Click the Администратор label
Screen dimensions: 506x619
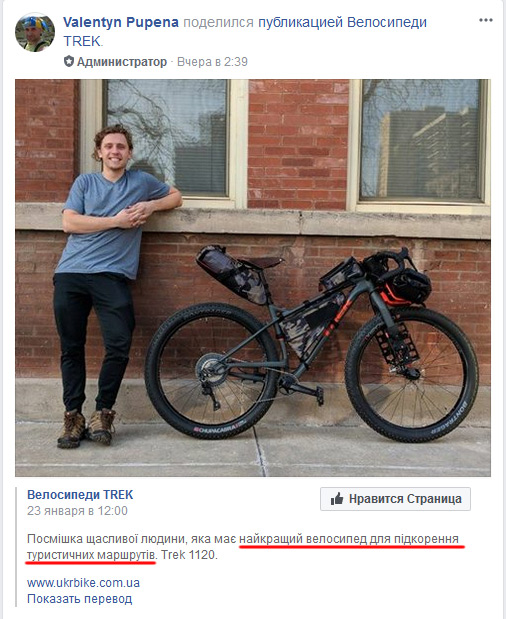point(122,62)
